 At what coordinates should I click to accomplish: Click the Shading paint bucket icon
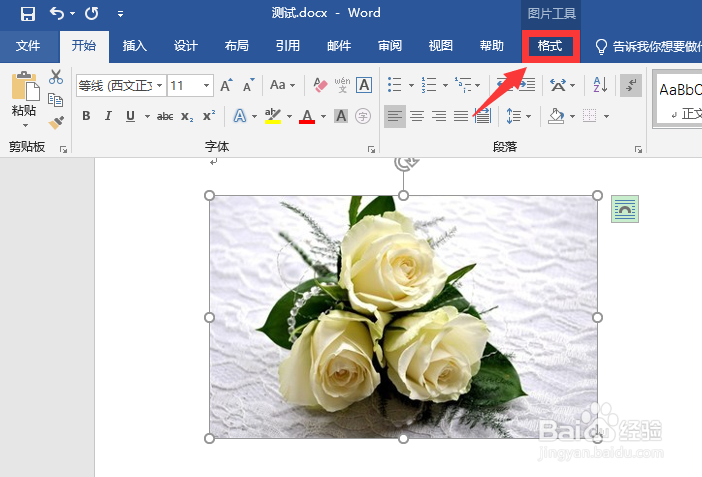tap(556, 116)
